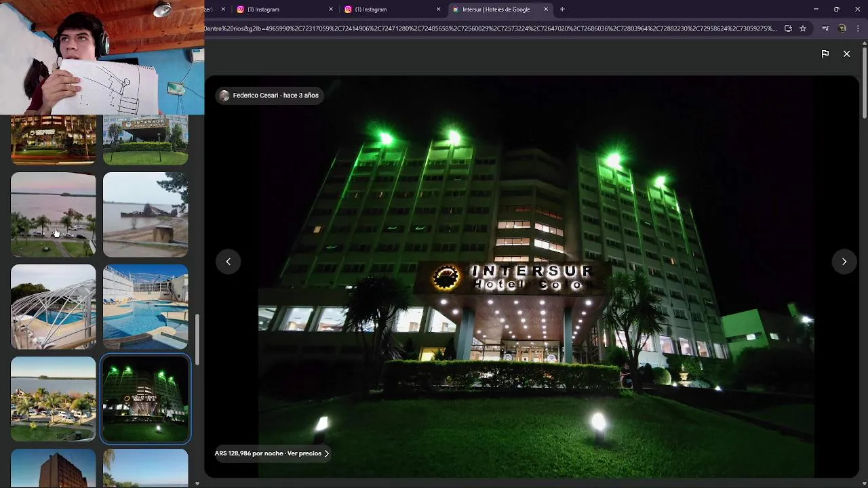Viewport: 868px width, 488px height.
Task: Open the Chrome profile avatar
Action: [x=842, y=28]
